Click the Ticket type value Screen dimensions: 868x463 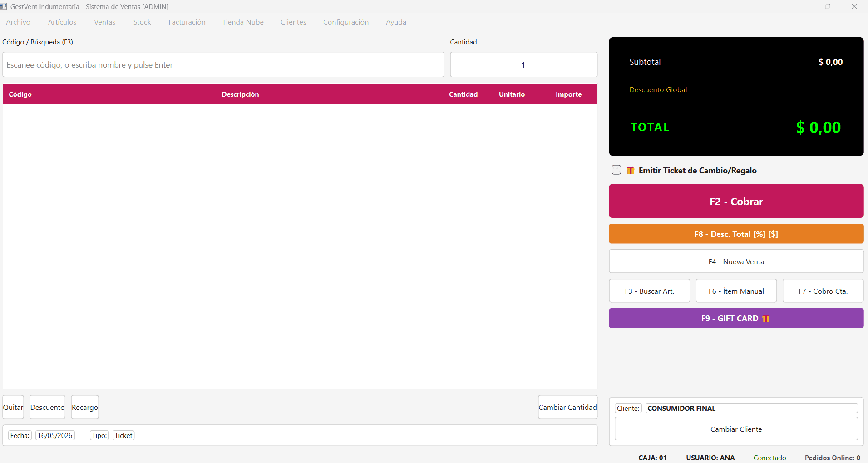(x=123, y=435)
